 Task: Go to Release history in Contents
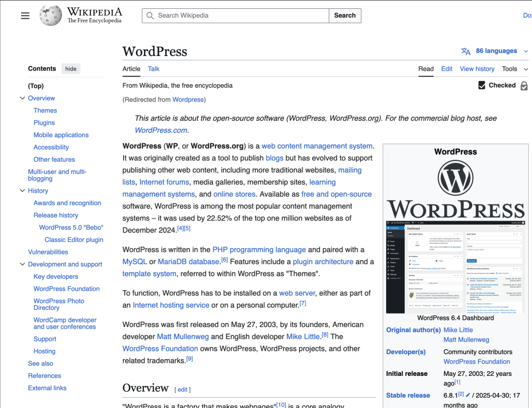(x=56, y=215)
